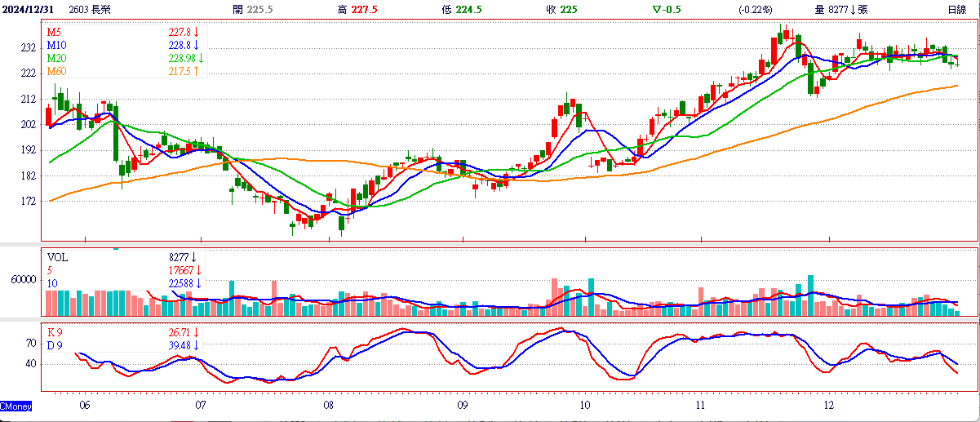Click the 222 price axis label
The height and width of the screenshot is (422, 980).
28,73
